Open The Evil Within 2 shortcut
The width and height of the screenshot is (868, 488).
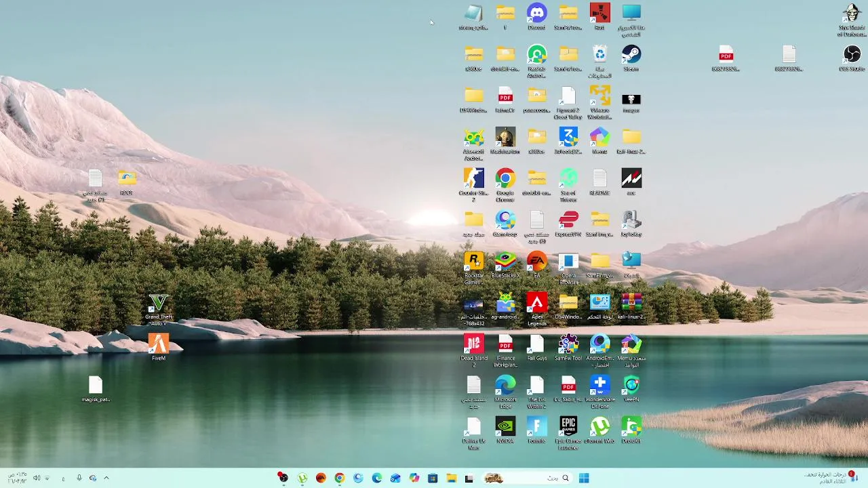coord(536,392)
